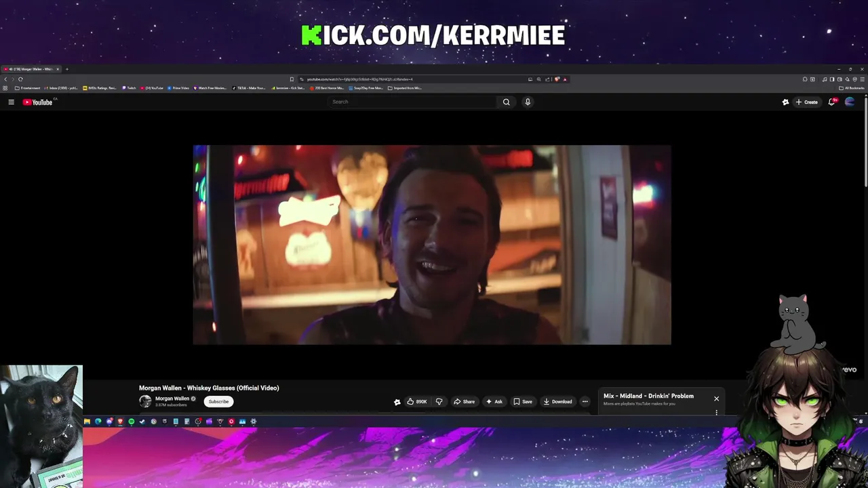Open the zoom magnifier in address bar

coord(538,79)
